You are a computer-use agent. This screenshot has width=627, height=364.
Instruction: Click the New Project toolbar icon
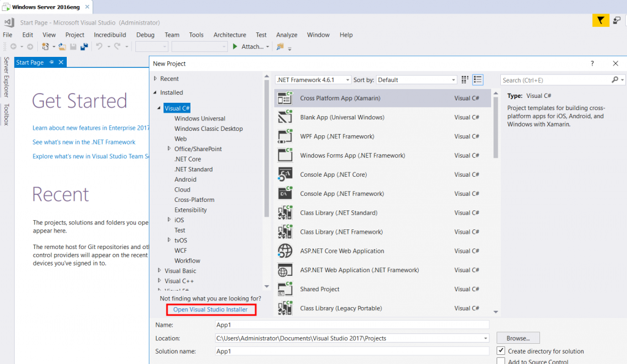(x=45, y=46)
